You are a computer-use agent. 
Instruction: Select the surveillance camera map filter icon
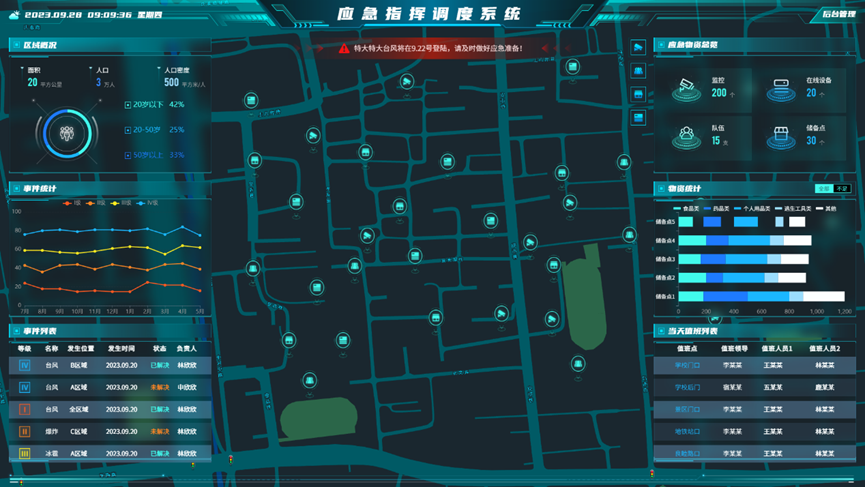click(638, 47)
